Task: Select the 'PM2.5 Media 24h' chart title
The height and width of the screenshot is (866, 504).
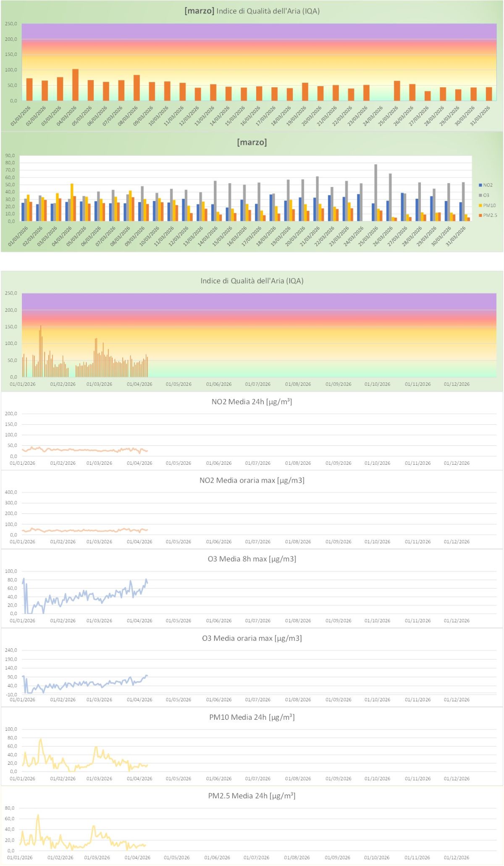Action: (x=252, y=796)
